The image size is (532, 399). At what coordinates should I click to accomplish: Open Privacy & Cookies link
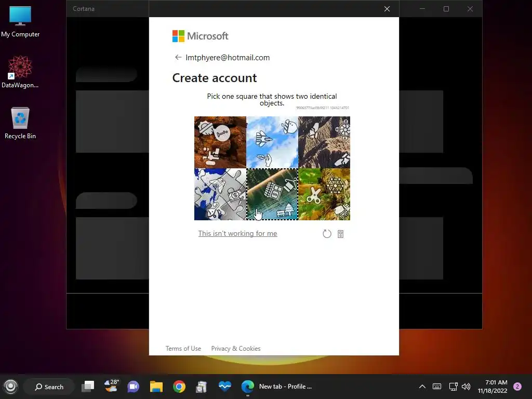coord(236,349)
